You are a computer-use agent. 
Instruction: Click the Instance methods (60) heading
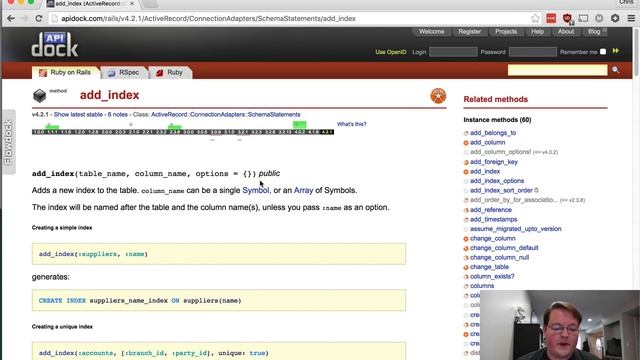pyautogui.click(x=497, y=120)
